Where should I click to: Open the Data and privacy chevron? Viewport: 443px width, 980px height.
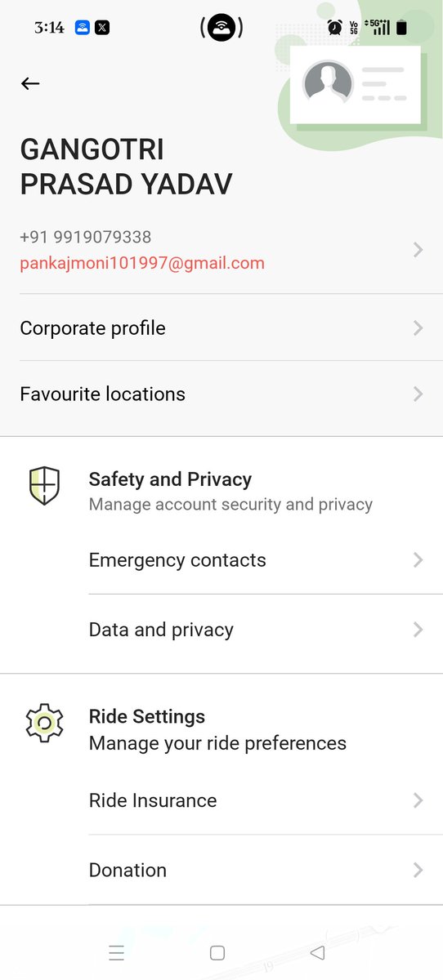click(418, 630)
